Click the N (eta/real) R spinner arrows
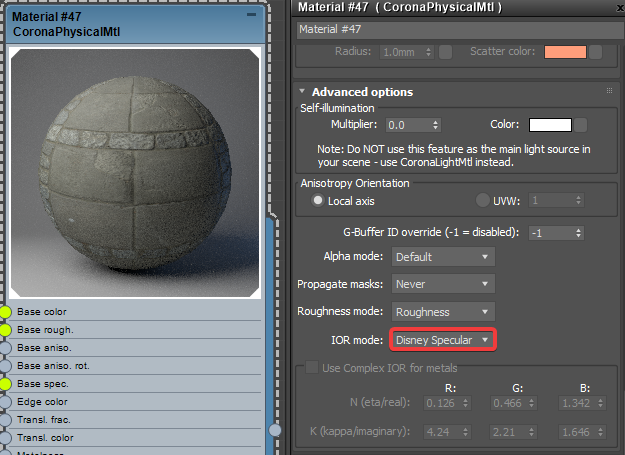625x455 pixels. [466, 403]
